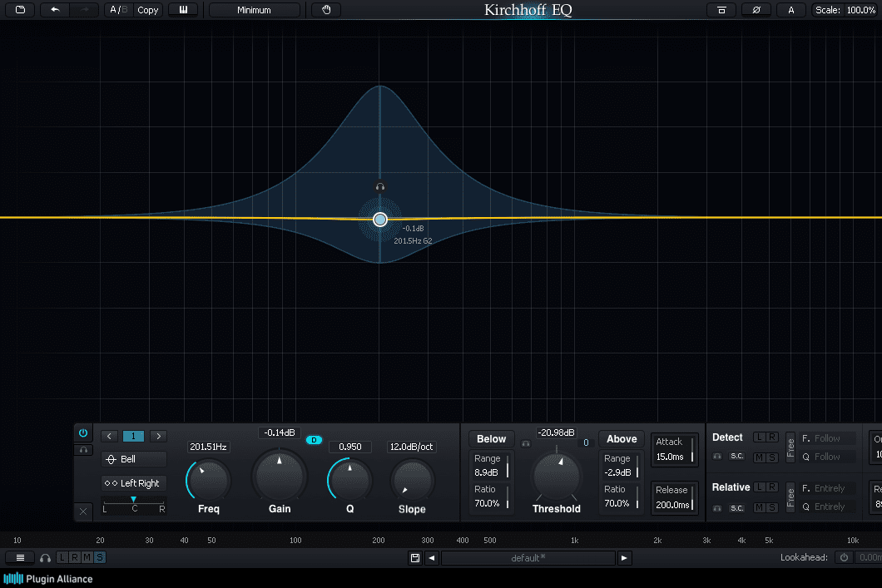Click the L C R pan slider
This screenshot has height=588, width=882.
coord(134,504)
